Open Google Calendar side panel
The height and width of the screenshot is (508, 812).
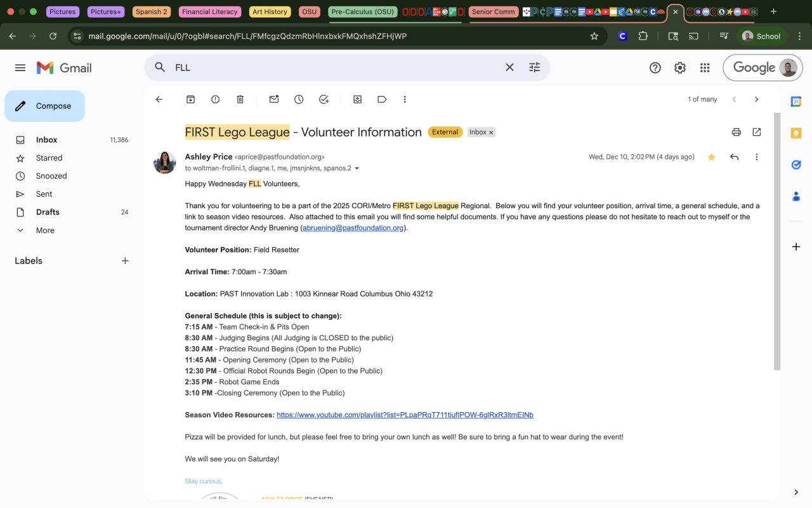click(x=796, y=102)
